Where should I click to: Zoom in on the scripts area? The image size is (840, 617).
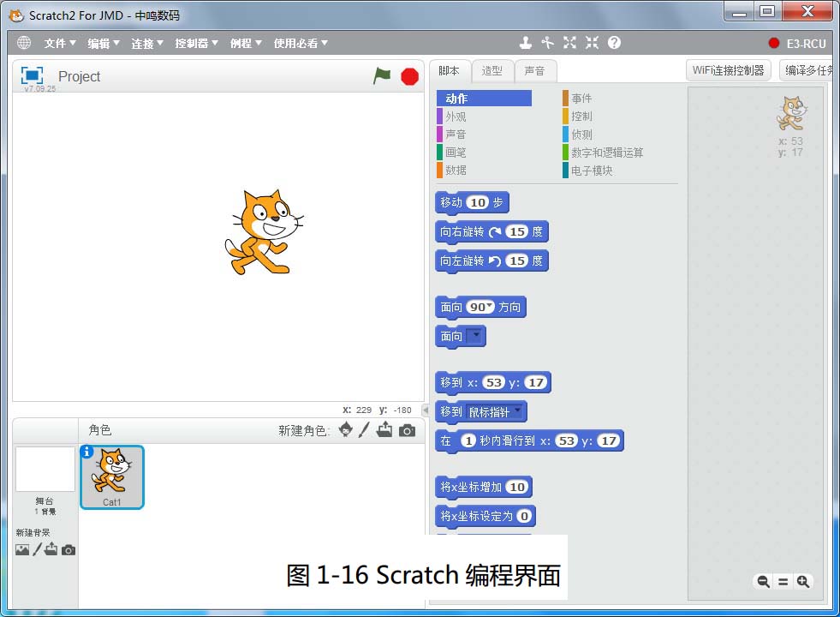tap(802, 581)
